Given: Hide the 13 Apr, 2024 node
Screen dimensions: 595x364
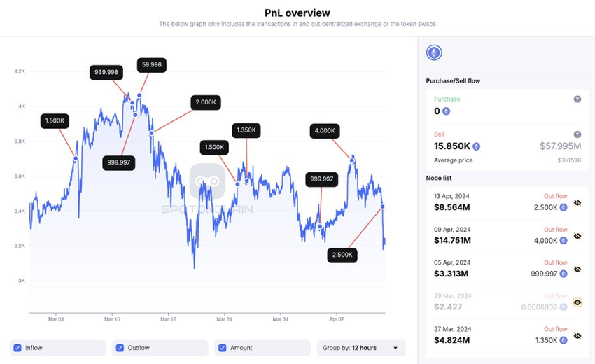Looking at the screenshot, I should click(577, 203).
